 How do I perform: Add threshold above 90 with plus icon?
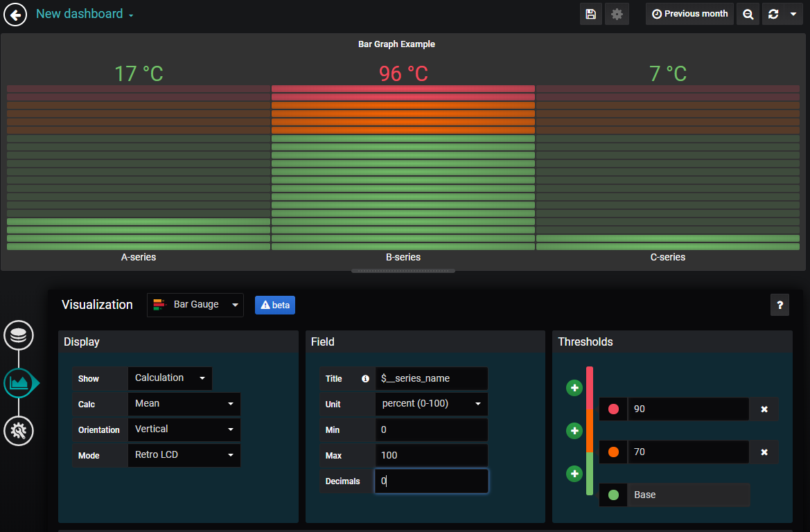pyautogui.click(x=574, y=388)
